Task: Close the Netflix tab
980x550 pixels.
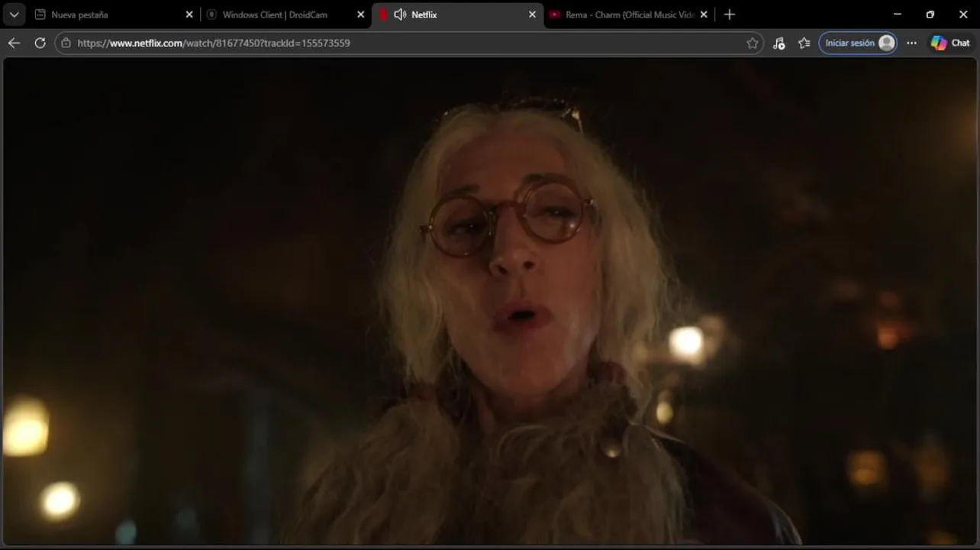Action: (532, 15)
